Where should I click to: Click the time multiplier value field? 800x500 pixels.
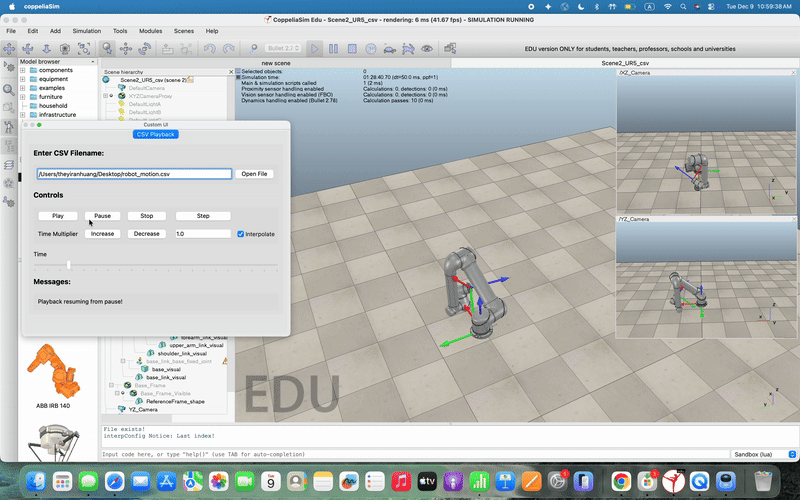click(x=203, y=234)
